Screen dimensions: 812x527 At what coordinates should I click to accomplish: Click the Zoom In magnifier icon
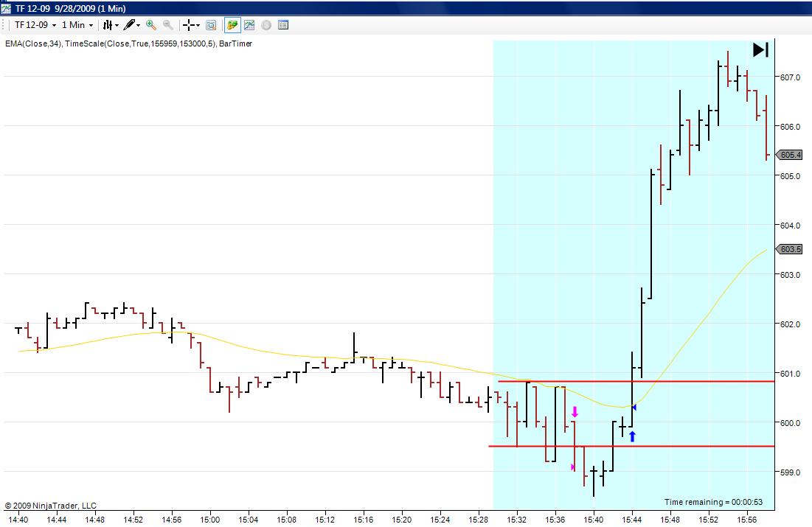[150, 25]
